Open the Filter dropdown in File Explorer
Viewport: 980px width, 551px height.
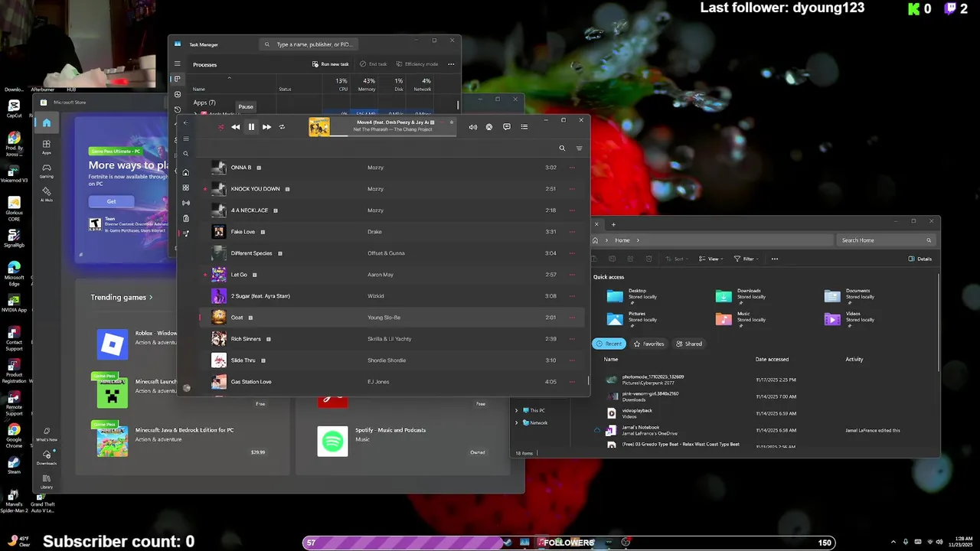pos(747,259)
